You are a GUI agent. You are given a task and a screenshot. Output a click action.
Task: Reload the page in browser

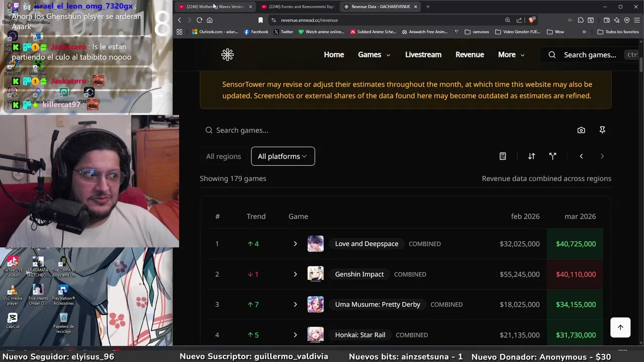(x=200, y=20)
